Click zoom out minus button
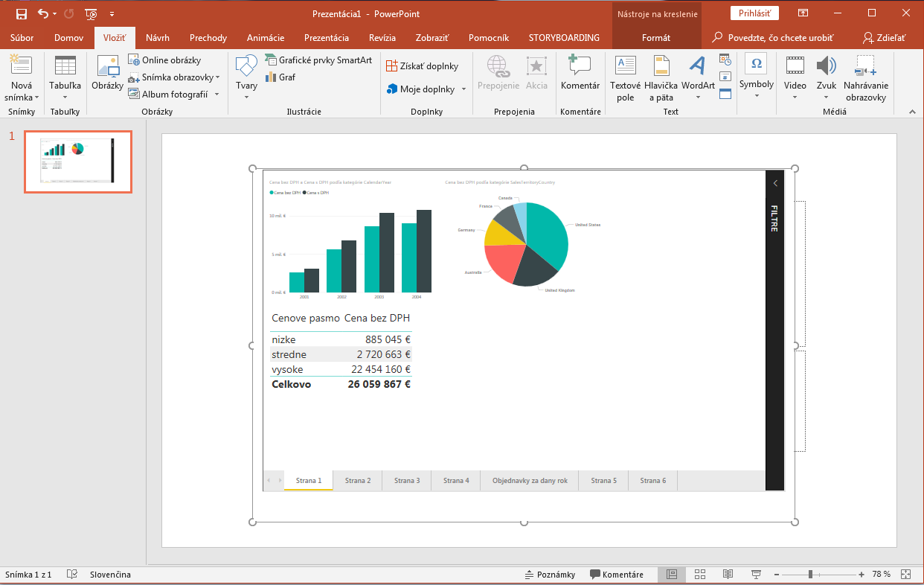 click(x=777, y=575)
